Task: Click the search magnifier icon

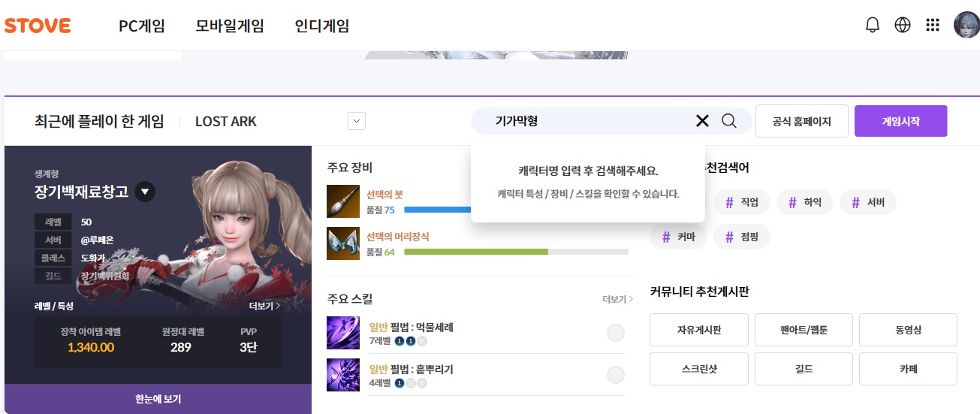Action: pos(728,121)
